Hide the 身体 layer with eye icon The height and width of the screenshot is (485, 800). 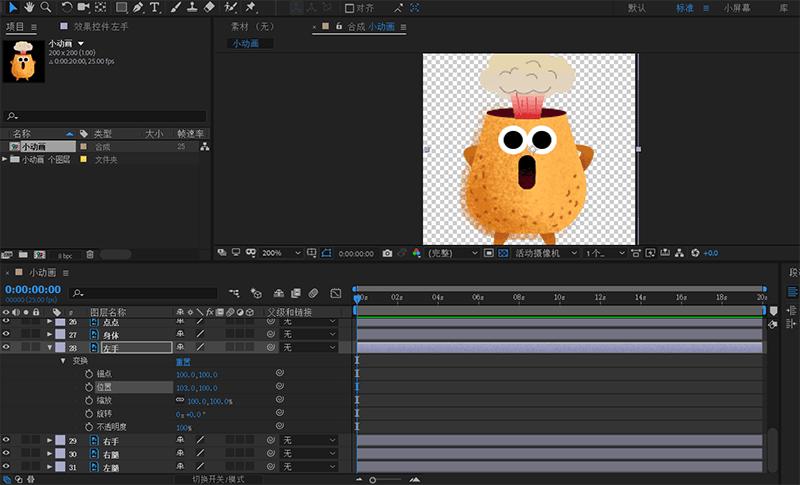(x=6, y=335)
